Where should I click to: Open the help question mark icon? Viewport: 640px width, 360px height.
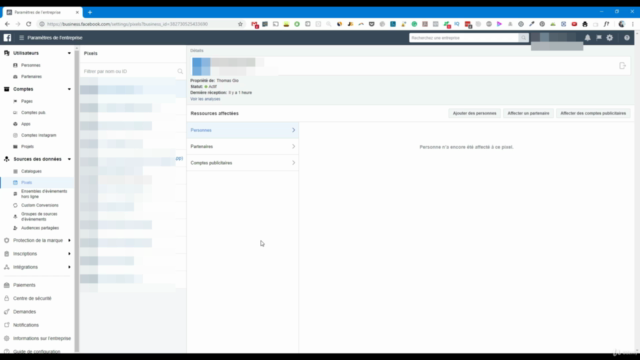pyautogui.click(x=627, y=38)
